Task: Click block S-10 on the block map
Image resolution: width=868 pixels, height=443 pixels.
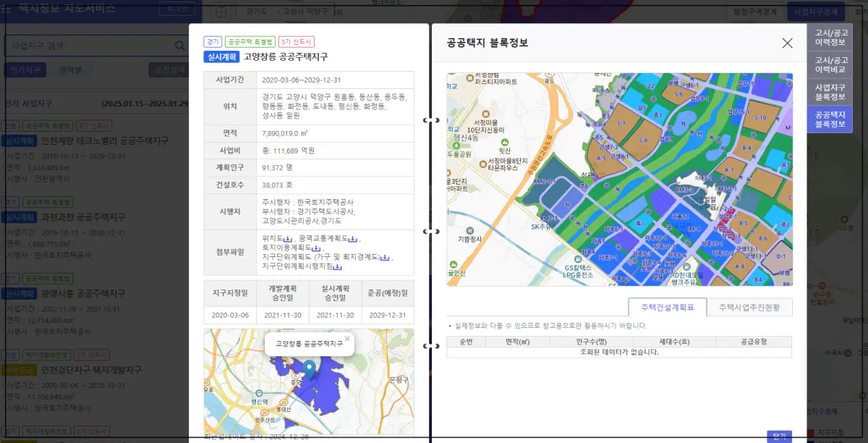Action: (760, 117)
